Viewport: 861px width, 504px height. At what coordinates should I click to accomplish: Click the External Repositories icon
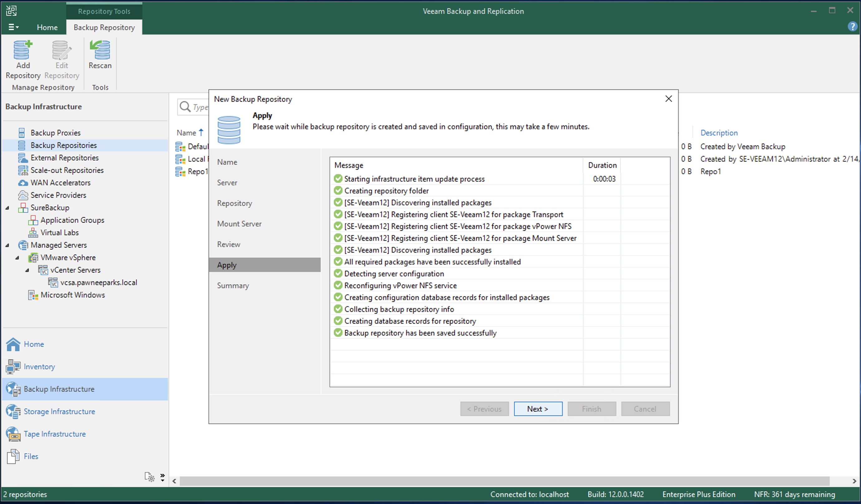pyautogui.click(x=22, y=157)
